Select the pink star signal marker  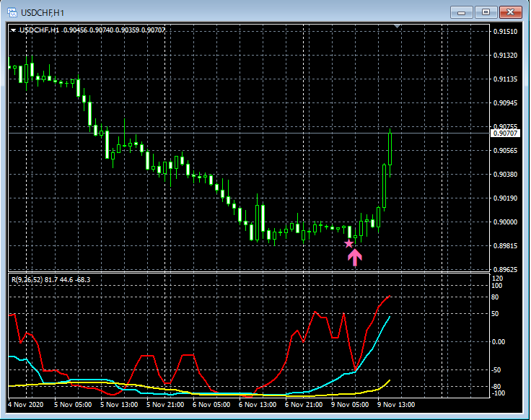(348, 243)
